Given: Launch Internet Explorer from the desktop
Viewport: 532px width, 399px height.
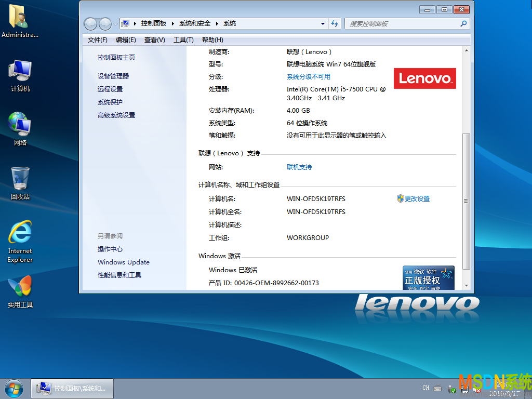Looking at the screenshot, I should pyautogui.click(x=20, y=242).
